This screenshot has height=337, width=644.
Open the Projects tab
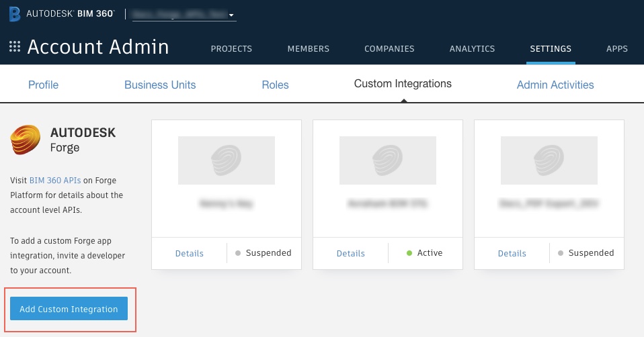click(231, 49)
